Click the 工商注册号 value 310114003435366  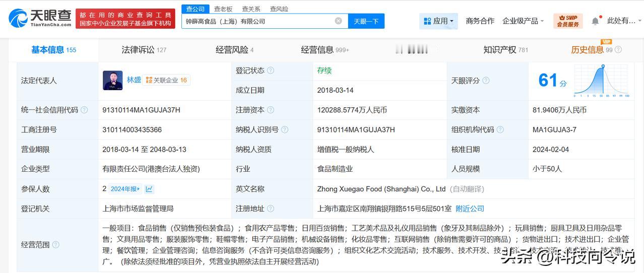pyautogui.click(x=132, y=129)
